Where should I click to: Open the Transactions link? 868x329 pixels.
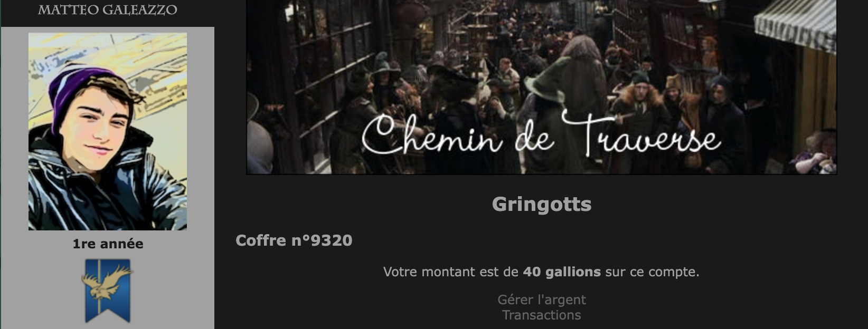pyautogui.click(x=542, y=315)
